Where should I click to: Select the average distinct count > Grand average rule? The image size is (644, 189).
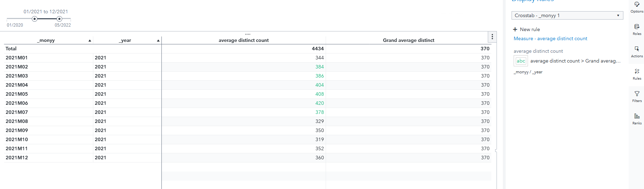pyautogui.click(x=575, y=61)
